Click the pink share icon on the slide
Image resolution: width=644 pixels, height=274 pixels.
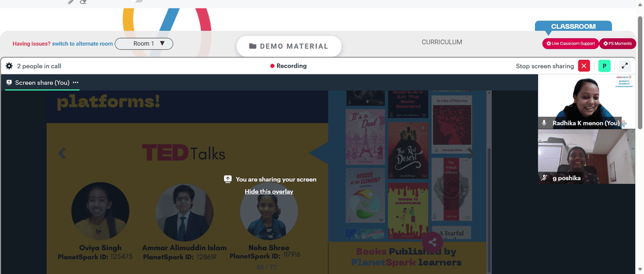pos(432,242)
